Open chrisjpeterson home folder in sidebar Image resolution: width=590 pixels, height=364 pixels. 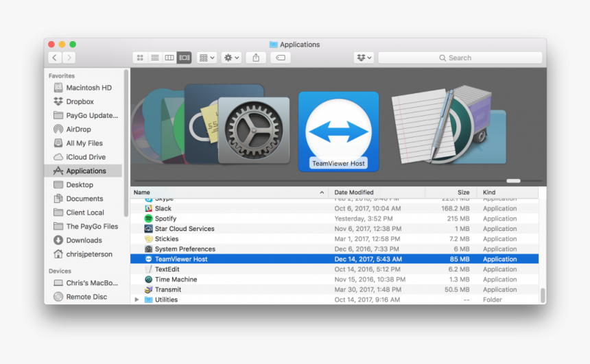coord(84,254)
